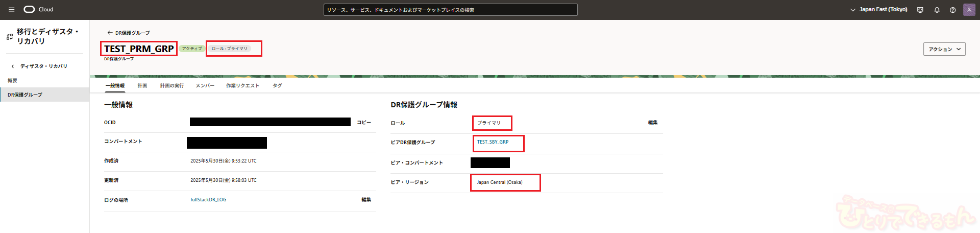
Task: Open the hamburger navigation menu
Action: coord(11,10)
